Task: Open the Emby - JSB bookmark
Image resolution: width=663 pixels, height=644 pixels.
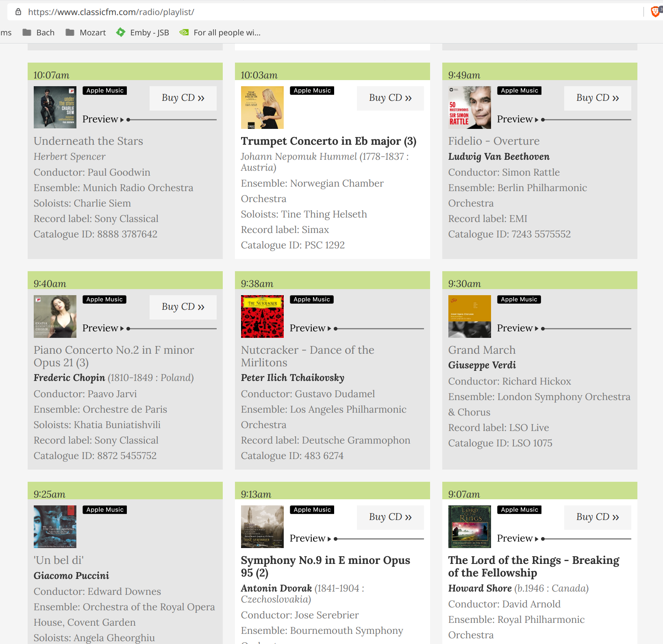Action: point(143,33)
